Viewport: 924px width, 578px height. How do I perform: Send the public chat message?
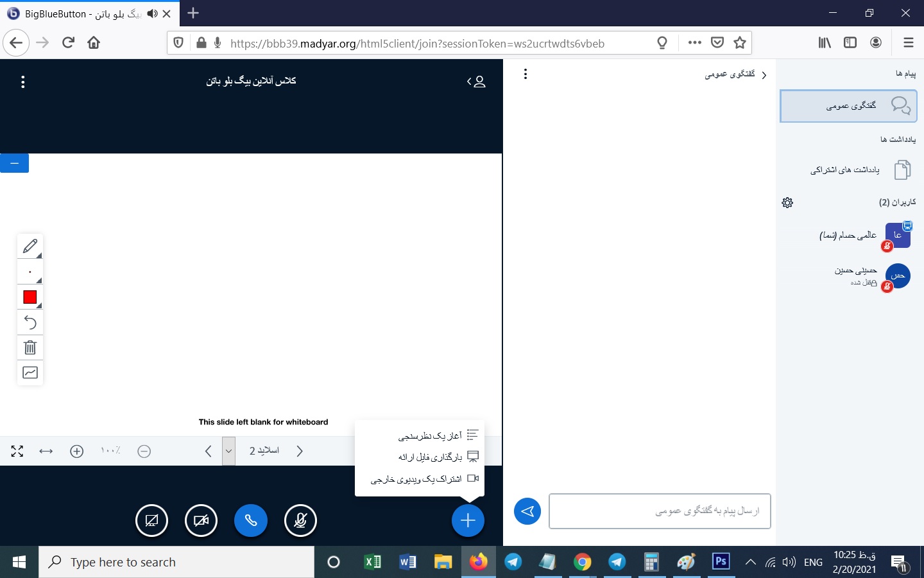527,511
